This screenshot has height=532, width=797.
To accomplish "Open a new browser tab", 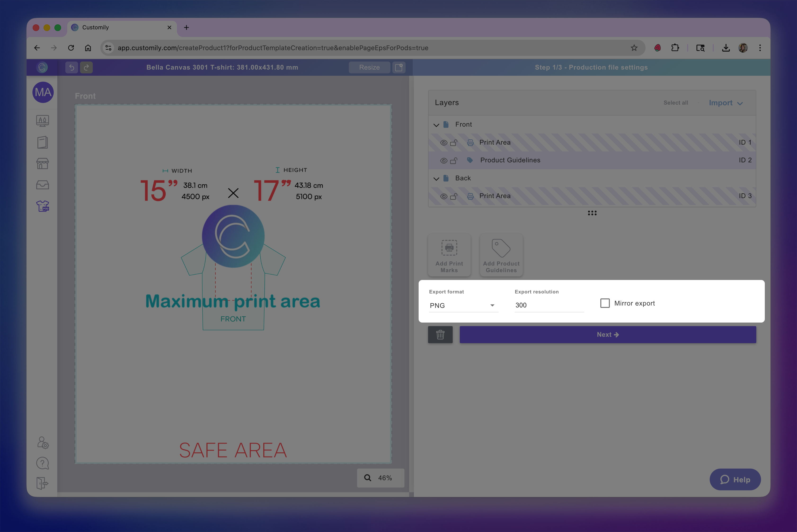I will click(186, 27).
